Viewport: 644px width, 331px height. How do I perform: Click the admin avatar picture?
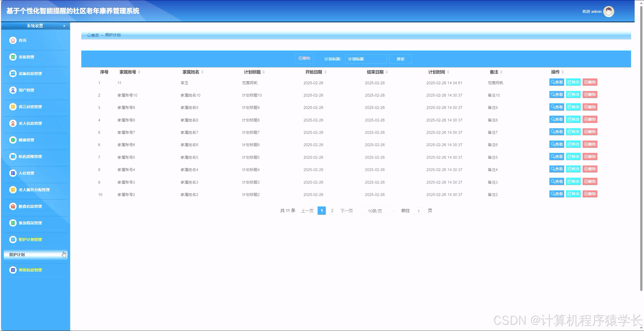[609, 11]
